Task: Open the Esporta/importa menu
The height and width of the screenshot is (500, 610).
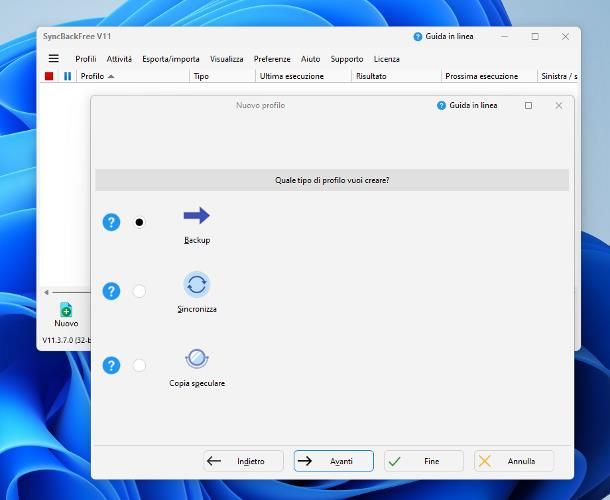Action: click(171, 59)
